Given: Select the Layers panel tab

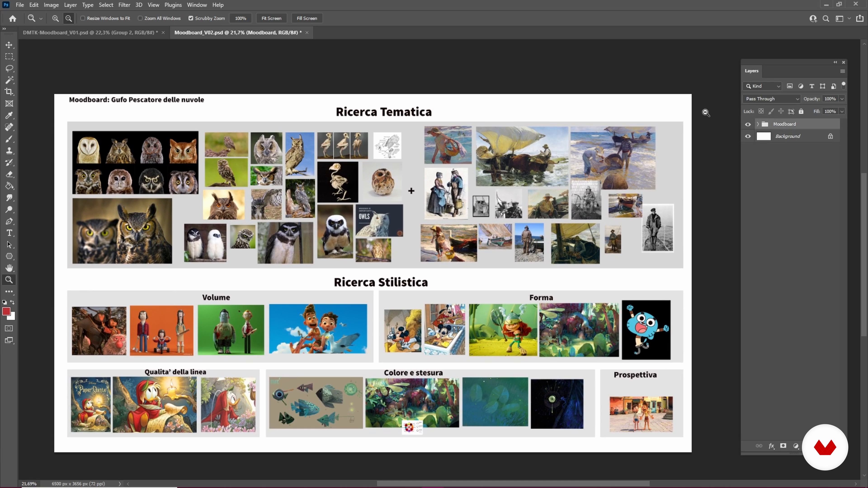Looking at the screenshot, I should tap(751, 71).
